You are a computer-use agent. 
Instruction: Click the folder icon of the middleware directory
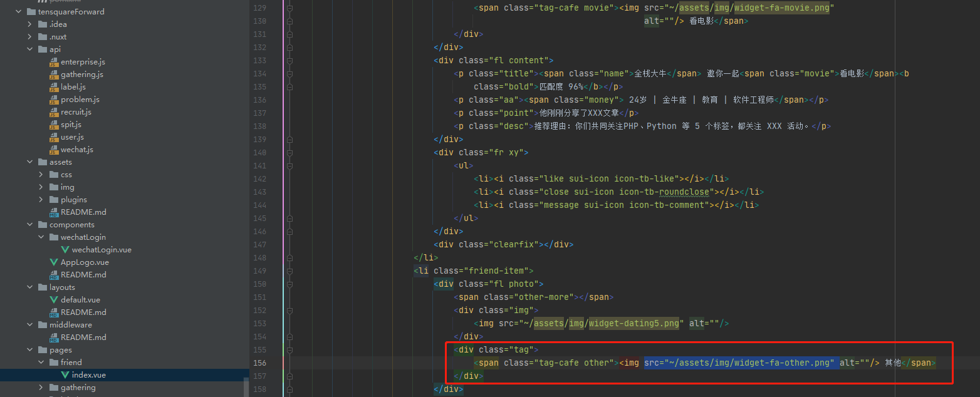[43, 325]
